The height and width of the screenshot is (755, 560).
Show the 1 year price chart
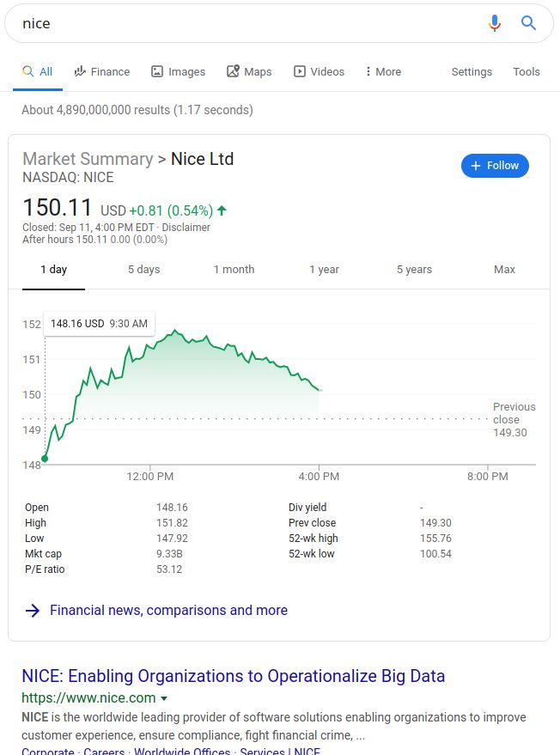(x=324, y=270)
